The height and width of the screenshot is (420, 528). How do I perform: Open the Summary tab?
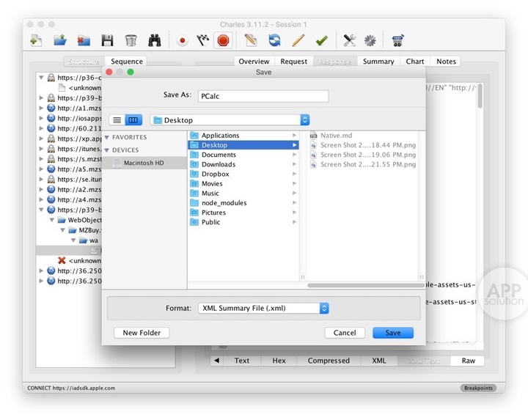tap(378, 62)
